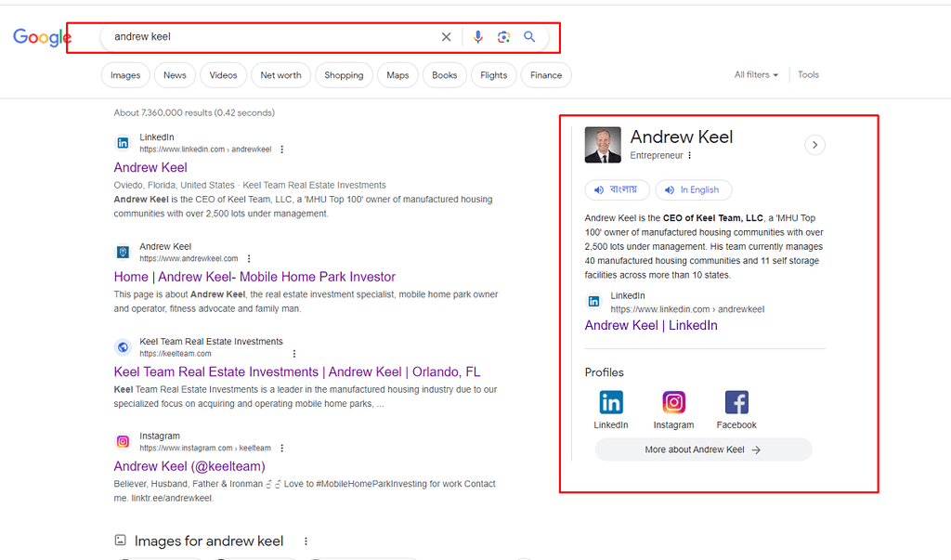Switch to the Flights tab
The height and width of the screenshot is (560, 951).
(x=494, y=75)
